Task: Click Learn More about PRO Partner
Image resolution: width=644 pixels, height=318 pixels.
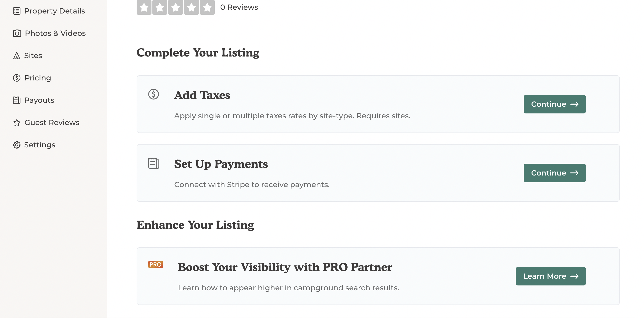Action: pos(551,276)
